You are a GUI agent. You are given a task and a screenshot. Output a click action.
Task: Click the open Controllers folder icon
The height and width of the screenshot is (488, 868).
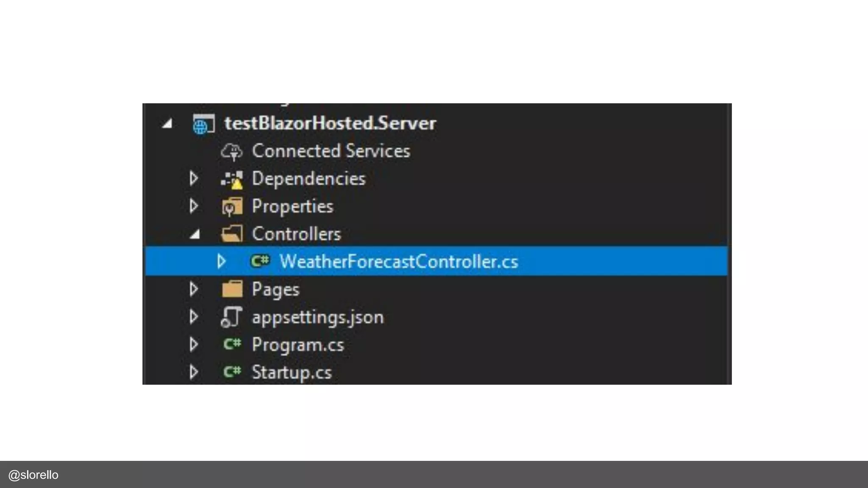232,234
